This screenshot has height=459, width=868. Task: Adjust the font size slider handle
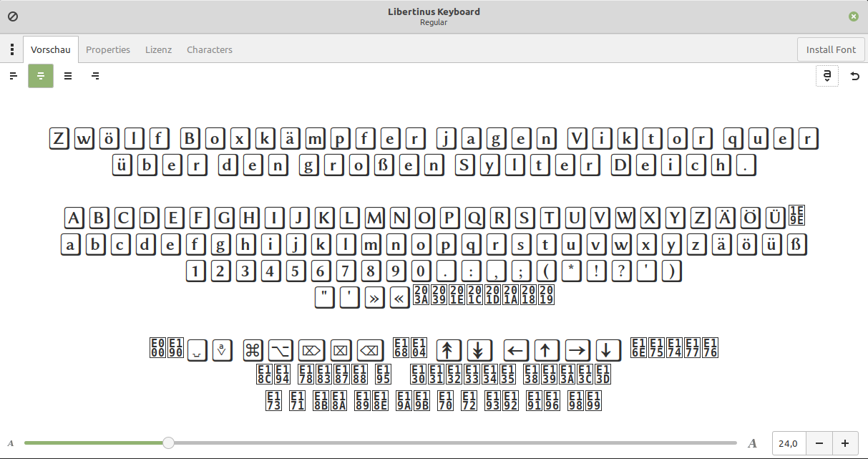point(168,443)
